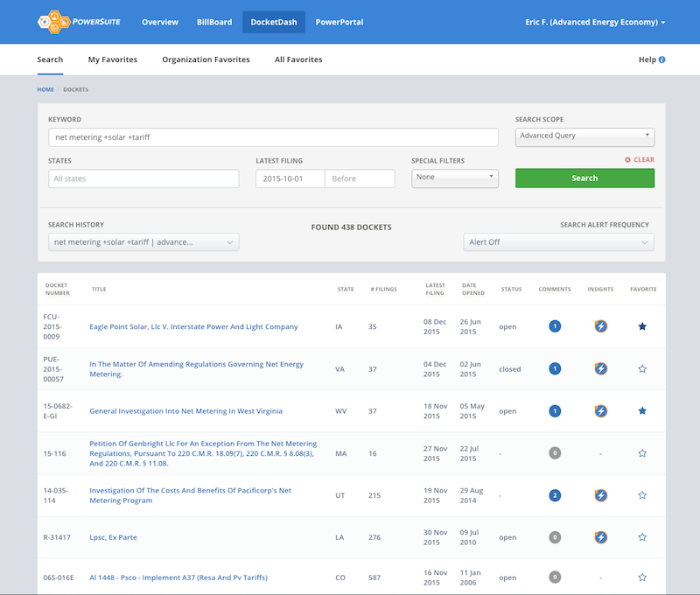Favorite docket 15-116 by clicking its star
700x595 pixels.
tap(642, 452)
